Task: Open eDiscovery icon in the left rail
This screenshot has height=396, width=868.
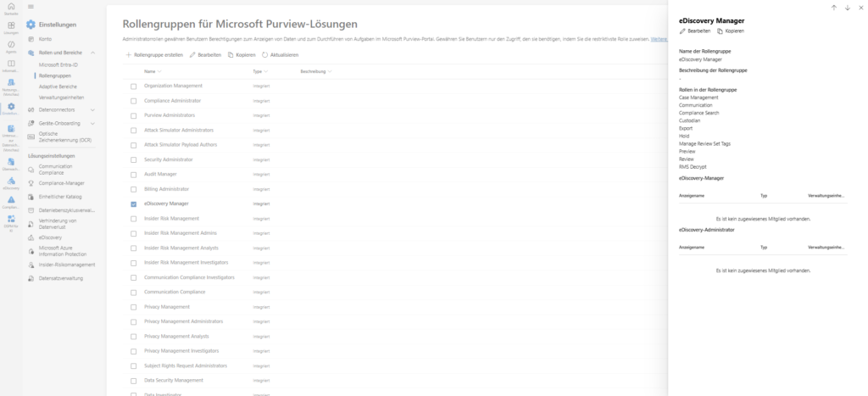Action: point(11,181)
